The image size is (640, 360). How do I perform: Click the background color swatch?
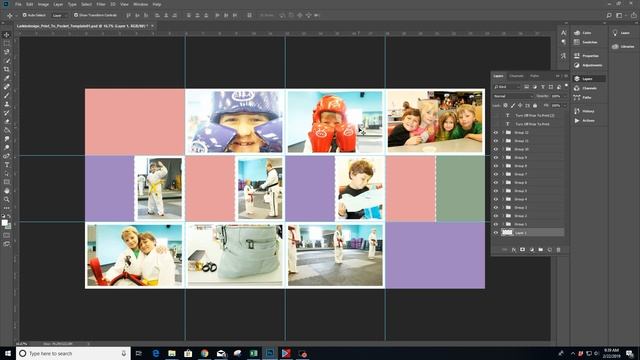click(8, 226)
